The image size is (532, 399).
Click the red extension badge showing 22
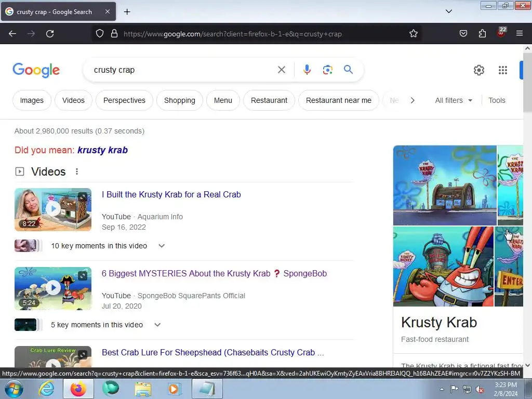(501, 32)
